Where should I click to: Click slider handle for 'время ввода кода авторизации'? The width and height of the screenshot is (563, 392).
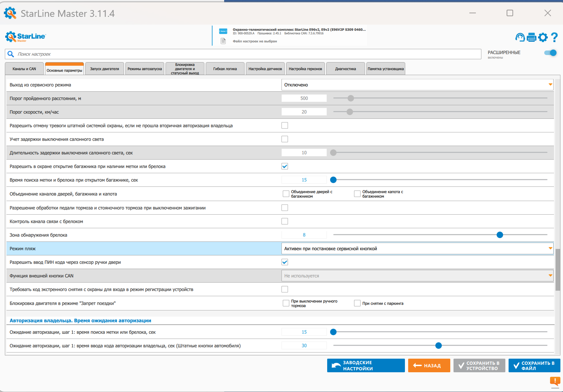(439, 346)
